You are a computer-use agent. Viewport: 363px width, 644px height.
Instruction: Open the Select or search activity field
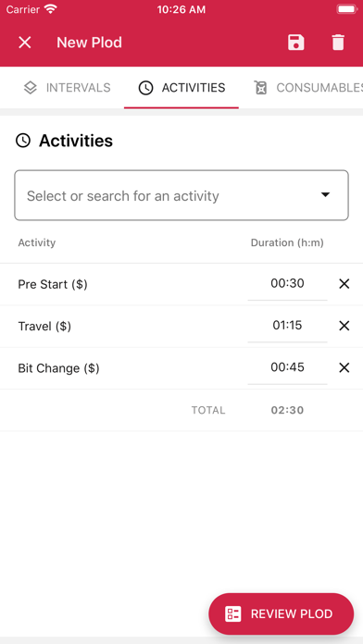181,195
